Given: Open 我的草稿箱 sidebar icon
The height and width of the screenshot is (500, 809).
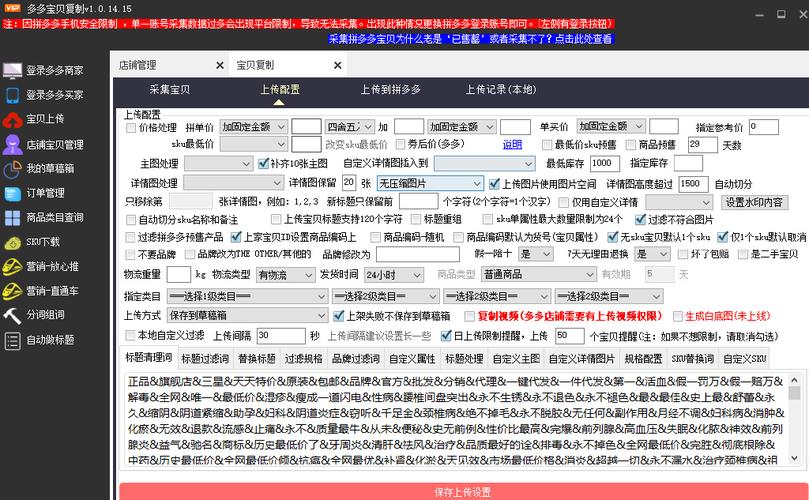Looking at the screenshot, I should point(12,169).
